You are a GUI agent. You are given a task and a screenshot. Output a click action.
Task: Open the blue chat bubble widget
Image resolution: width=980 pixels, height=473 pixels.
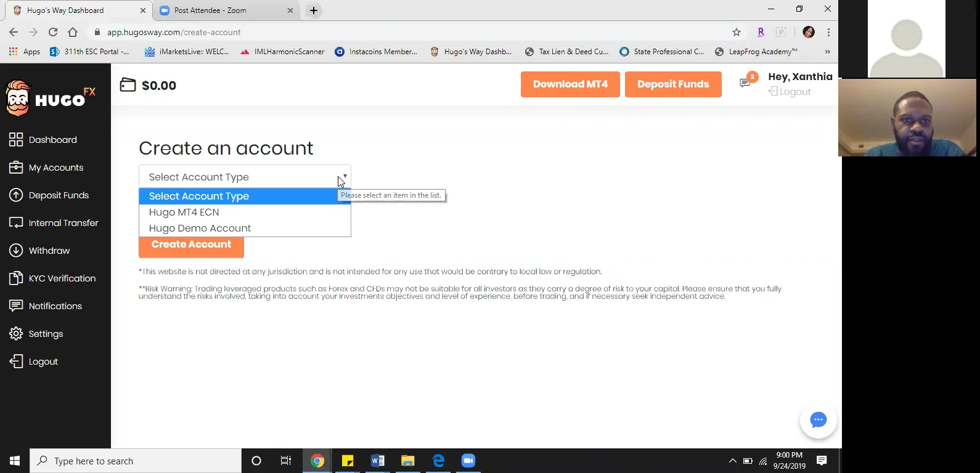(818, 420)
